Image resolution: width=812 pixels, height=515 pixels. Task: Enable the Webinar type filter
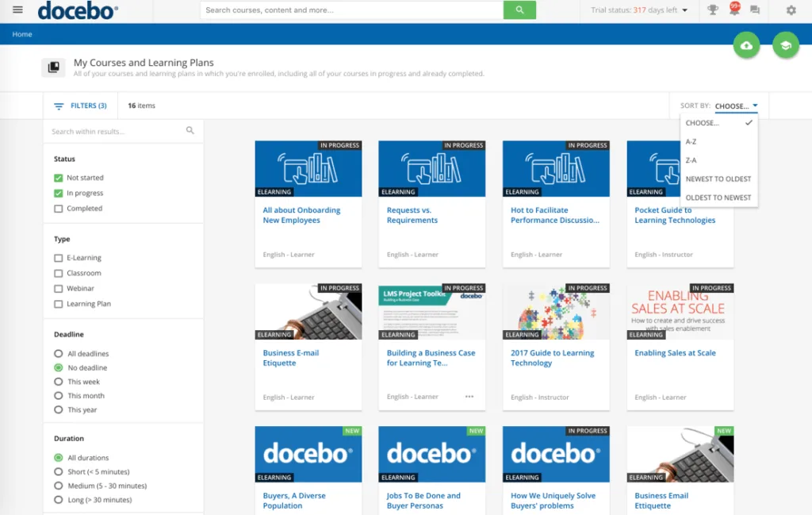(57, 288)
